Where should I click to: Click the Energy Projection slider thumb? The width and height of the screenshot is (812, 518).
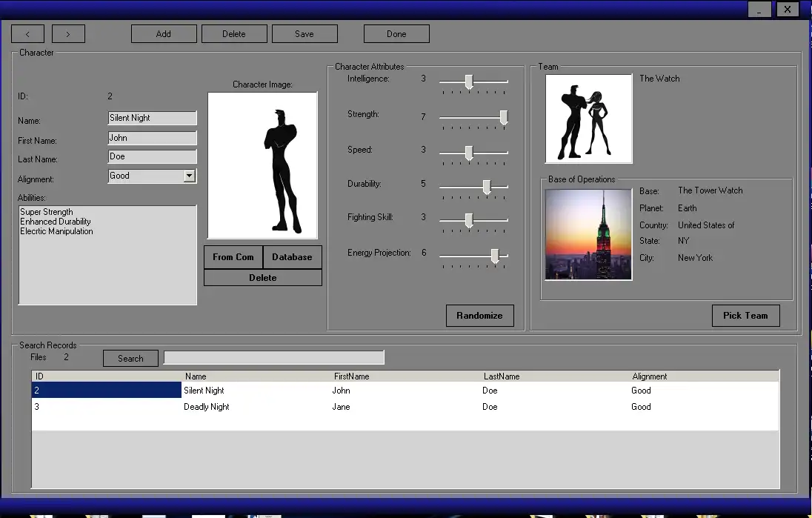tap(495, 256)
